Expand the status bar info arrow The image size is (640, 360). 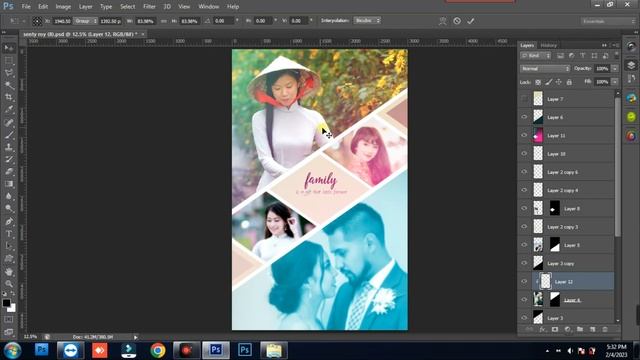[x=136, y=337]
